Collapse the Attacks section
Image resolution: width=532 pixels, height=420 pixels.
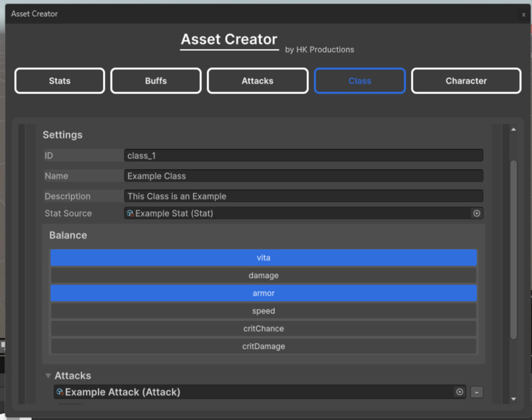[x=48, y=375]
